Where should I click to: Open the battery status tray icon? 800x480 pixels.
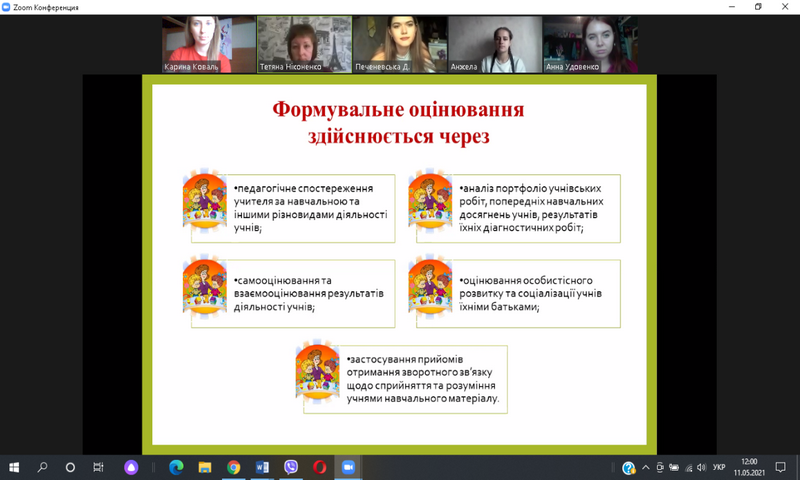pyautogui.click(x=674, y=467)
